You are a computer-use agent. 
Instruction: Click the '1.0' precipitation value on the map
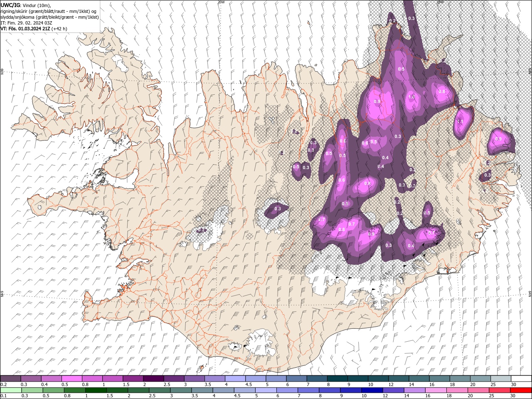[x=412, y=97]
